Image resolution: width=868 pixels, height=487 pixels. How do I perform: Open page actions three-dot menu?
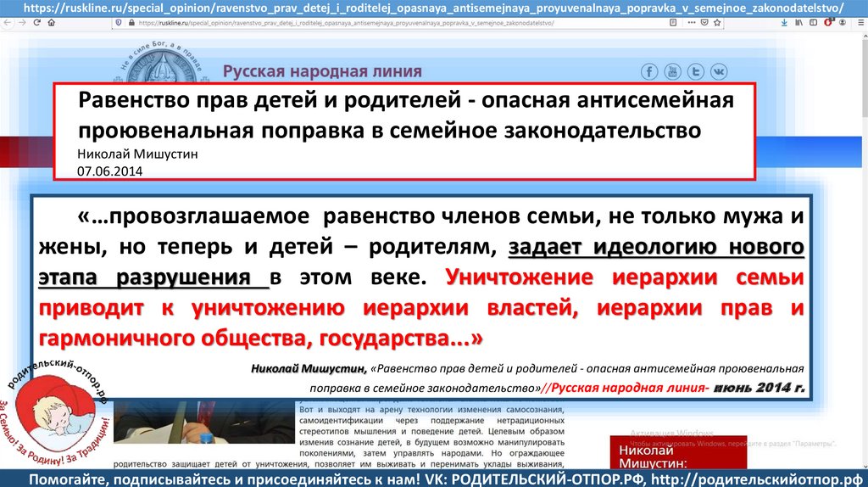click(692, 23)
